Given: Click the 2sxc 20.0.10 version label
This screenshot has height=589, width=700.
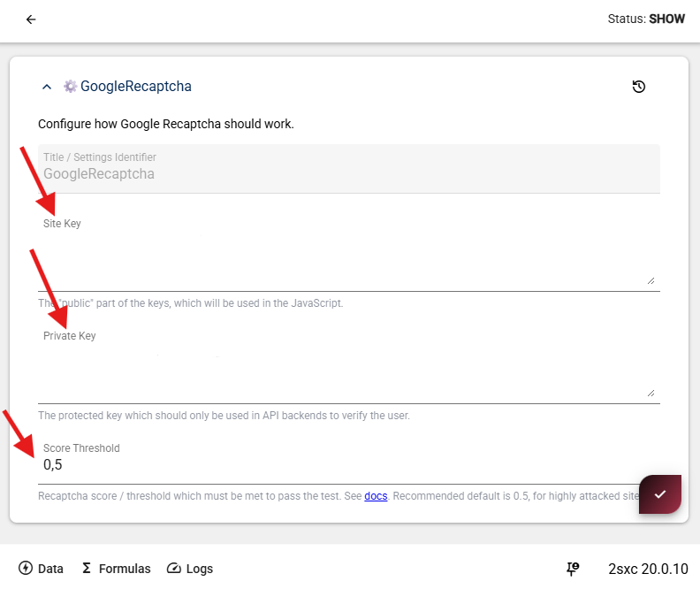Looking at the screenshot, I should 648,569.
